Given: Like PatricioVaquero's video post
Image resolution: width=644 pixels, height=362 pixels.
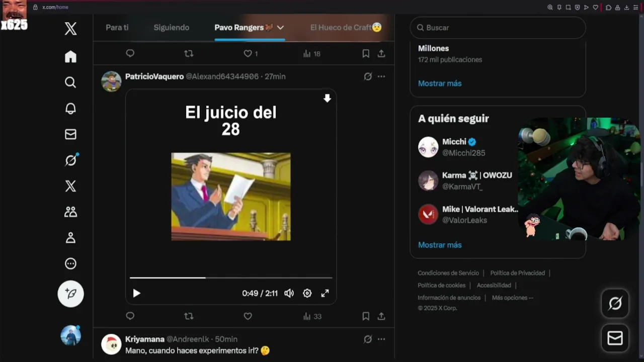Looking at the screenshot, I should (x=248, y=316).
